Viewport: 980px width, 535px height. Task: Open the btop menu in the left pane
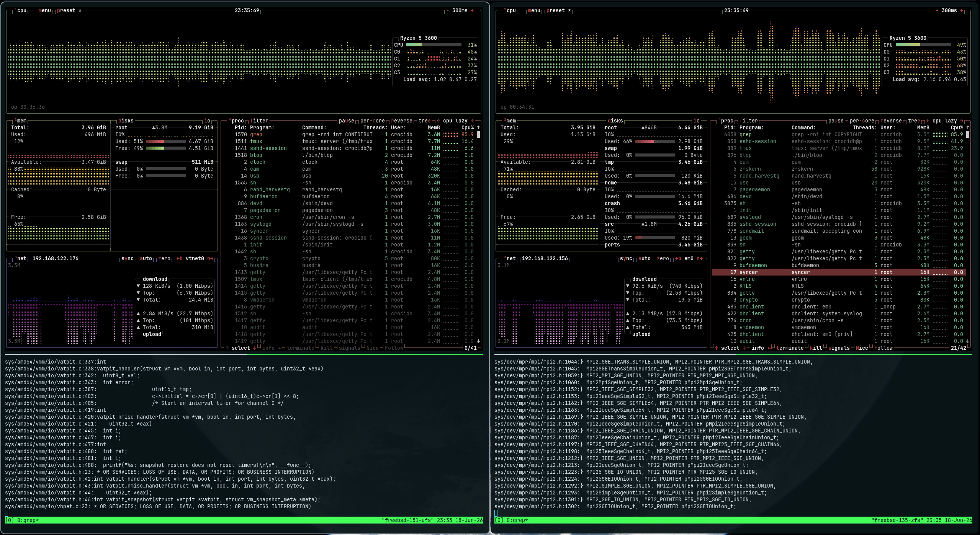pos(44,11)
